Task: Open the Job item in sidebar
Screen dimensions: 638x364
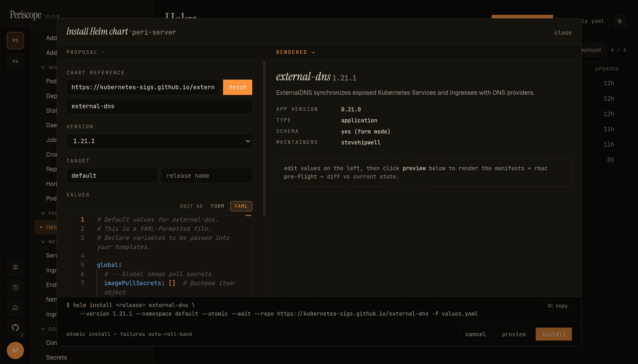Action: pyautogui.click(x=51, y=140)
